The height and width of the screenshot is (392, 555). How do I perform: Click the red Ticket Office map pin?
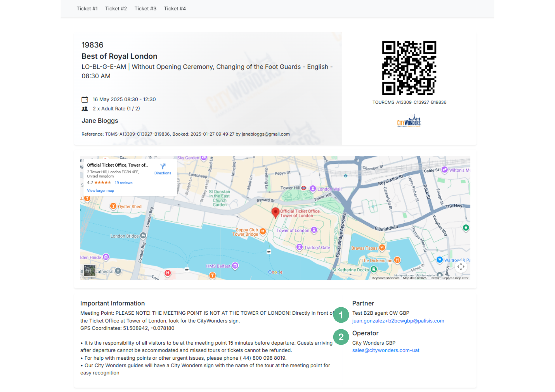point(275,212)
